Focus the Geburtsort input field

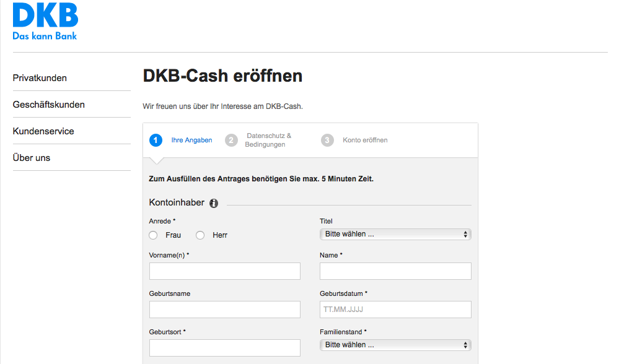point(225,348)
